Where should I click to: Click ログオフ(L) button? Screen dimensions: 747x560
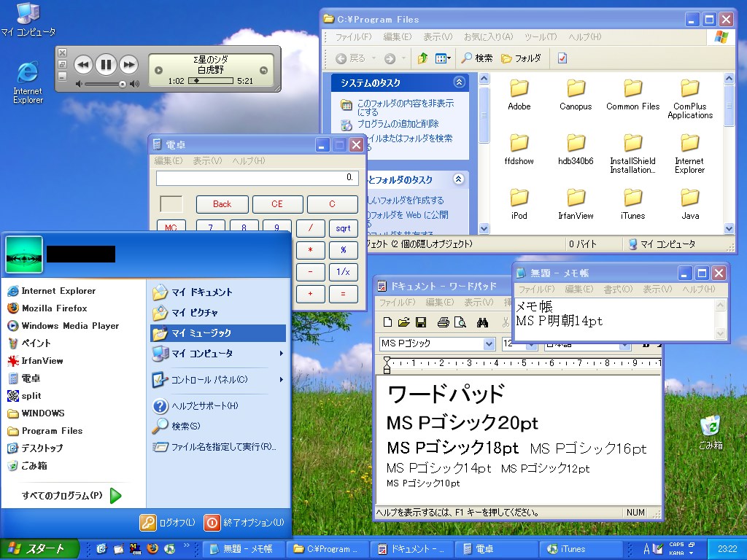tap(168, 522)
